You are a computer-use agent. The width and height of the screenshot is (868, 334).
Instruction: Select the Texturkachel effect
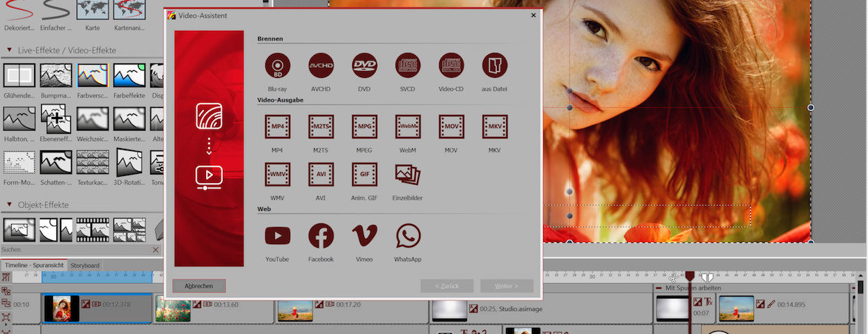pyautogui.click(x=93, y=162)
